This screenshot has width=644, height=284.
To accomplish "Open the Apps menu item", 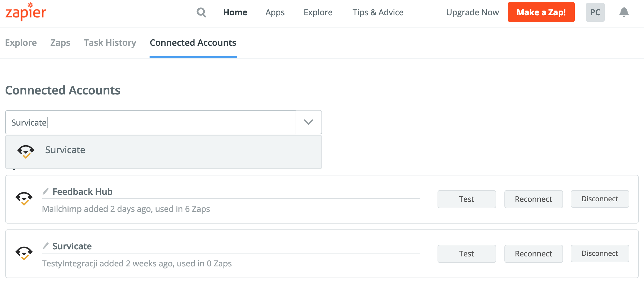I will [x=275, y=12].
